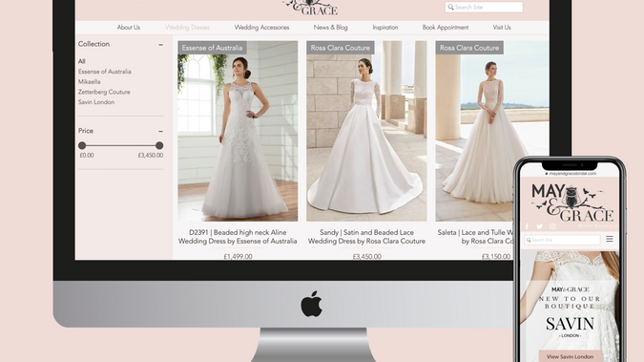The image size is (644, 362).
Task: Click the £0.00 minimum price label
Action: pos(87,156)
